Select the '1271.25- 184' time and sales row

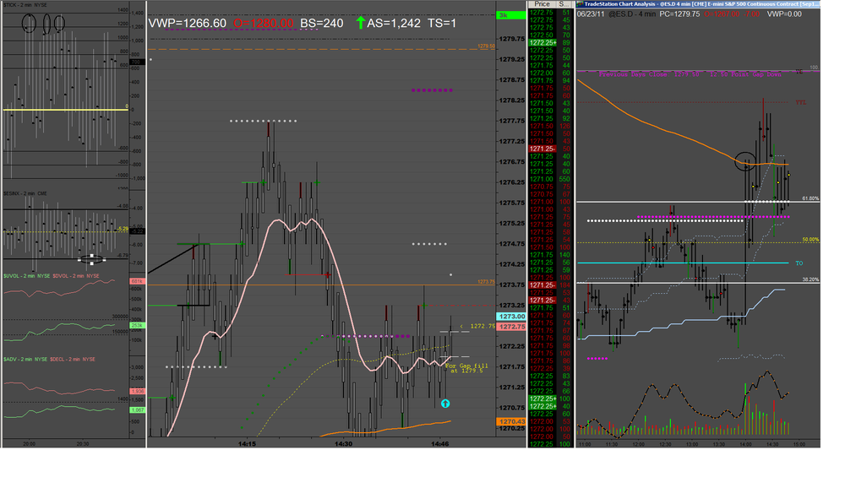550,285
